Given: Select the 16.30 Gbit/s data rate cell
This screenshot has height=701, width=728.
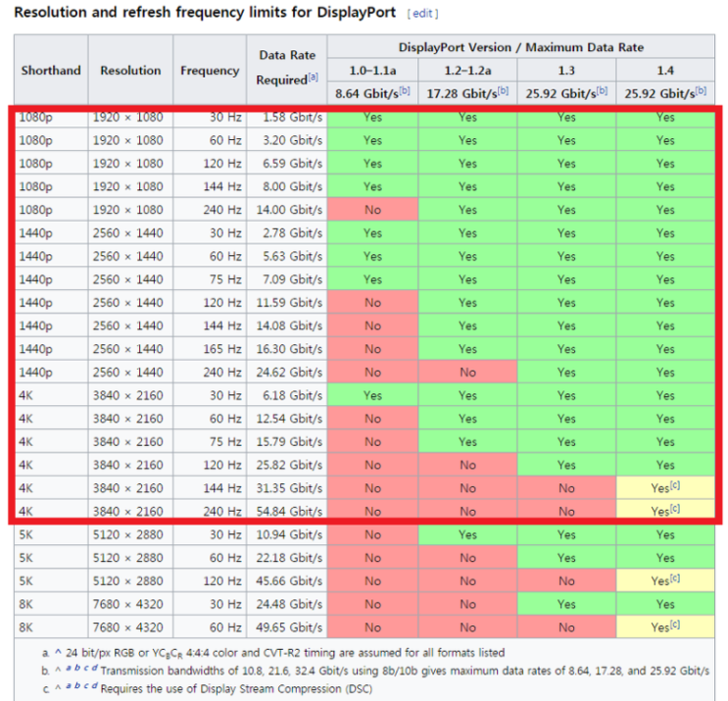Looking at the screenshot, I should [287, 349].
